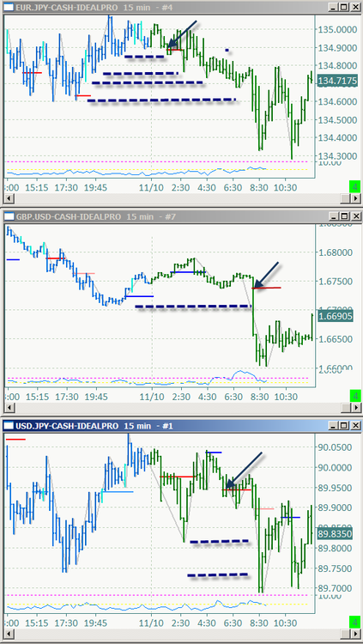Maximize the EUR.JPY chart window
Image resolution: width=363 pixels, height=644 pixels.
pos(344,8)
